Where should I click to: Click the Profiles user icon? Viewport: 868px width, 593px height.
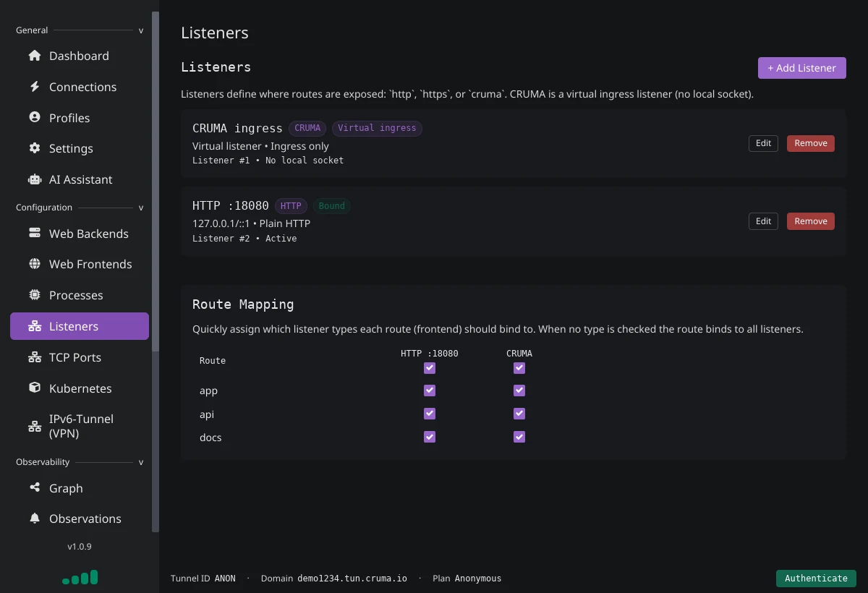[x=35, y=117]
